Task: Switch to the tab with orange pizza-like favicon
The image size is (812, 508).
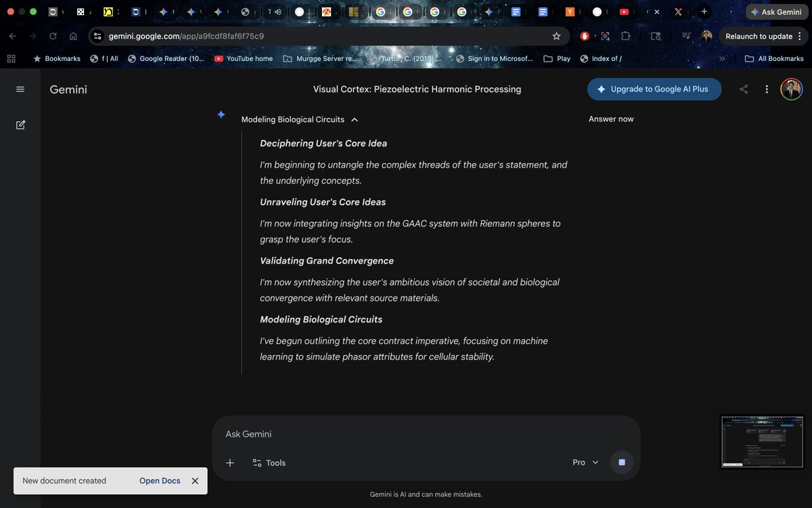Action: 326,12
